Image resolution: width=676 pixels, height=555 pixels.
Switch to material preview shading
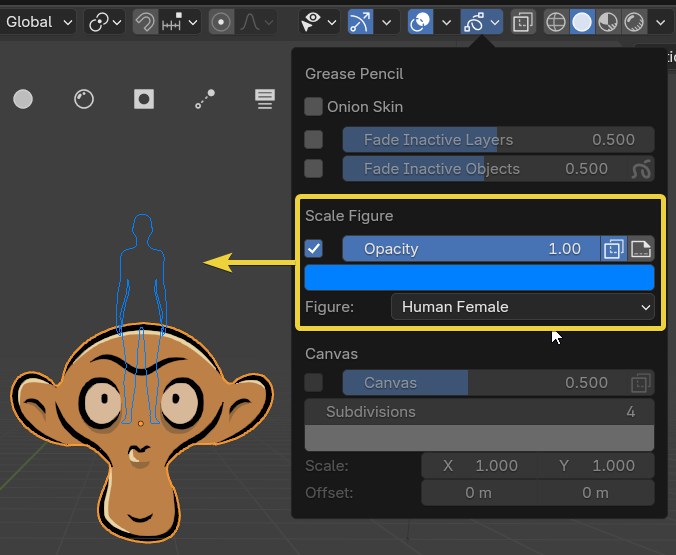608,22
